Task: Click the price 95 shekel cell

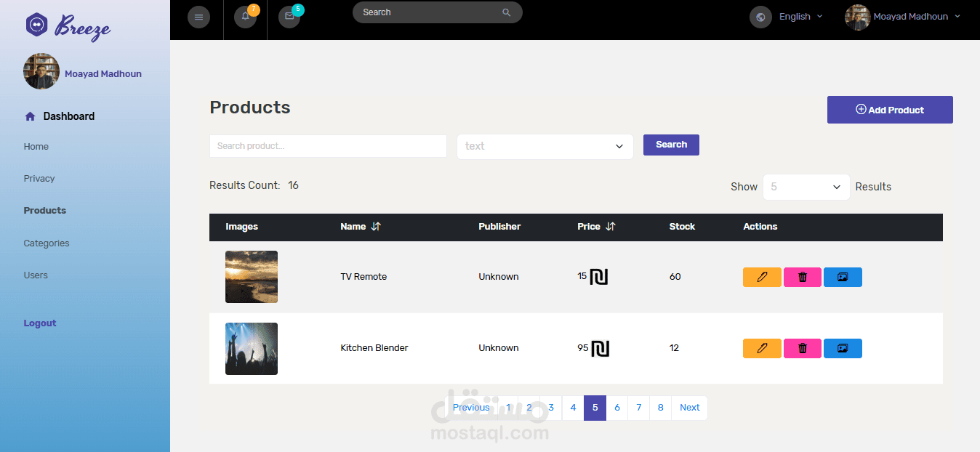Action: pyautogui.click(x=593, y=348)
